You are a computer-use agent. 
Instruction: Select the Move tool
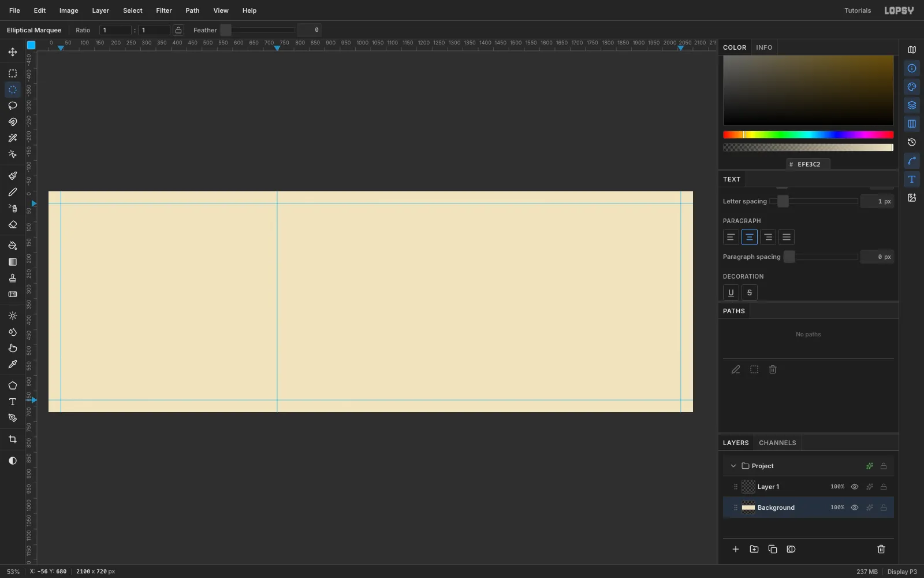tap(12, 52)
